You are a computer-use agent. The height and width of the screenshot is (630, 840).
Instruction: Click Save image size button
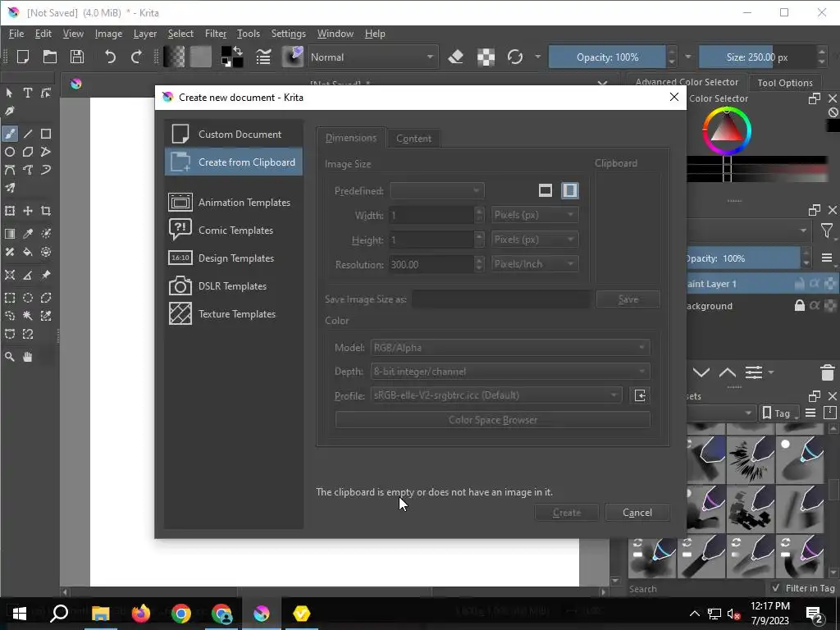[x=628, y=299]
